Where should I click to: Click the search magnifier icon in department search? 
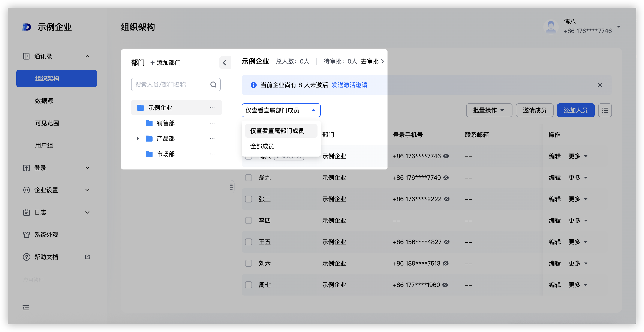point(213,85)
